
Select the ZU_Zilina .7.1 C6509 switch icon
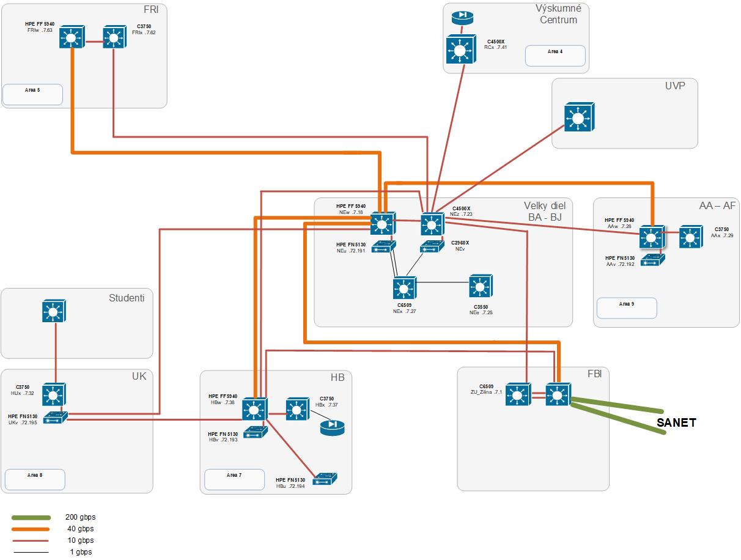pos(518,394)
